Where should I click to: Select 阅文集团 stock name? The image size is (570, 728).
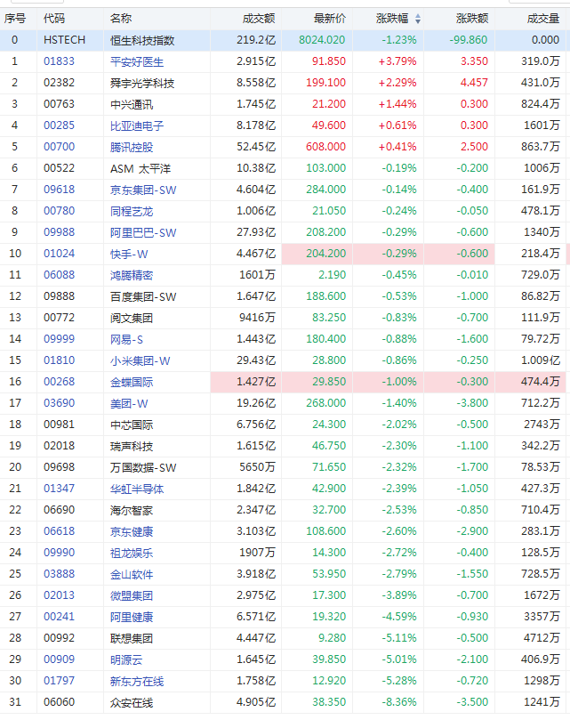coord(132,318)
